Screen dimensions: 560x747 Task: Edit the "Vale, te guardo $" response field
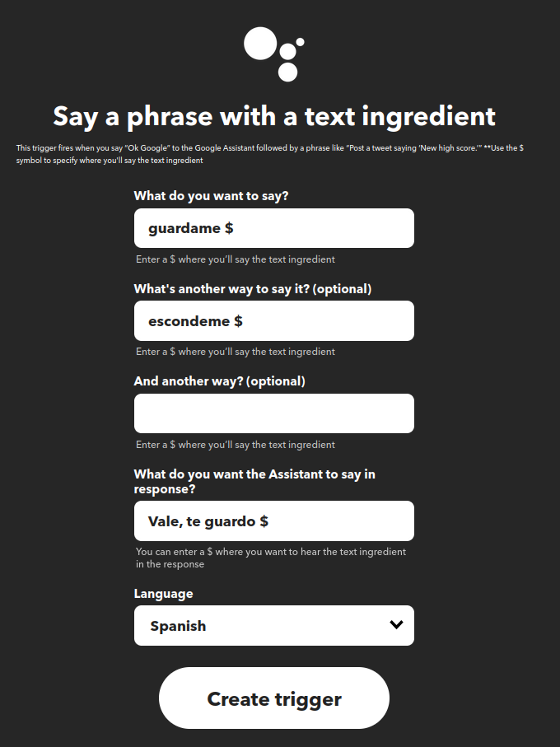[273, 521]
